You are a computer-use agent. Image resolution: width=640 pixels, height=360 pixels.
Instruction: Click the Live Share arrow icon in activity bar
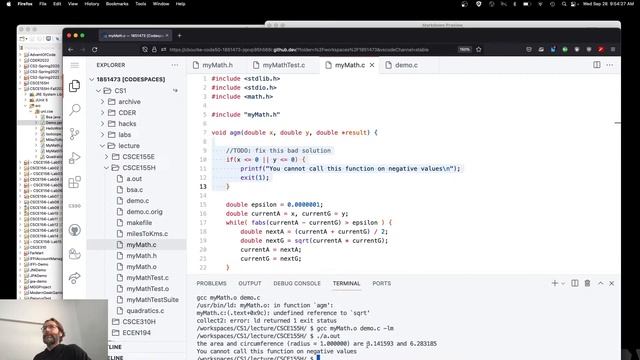coord(74,278)
